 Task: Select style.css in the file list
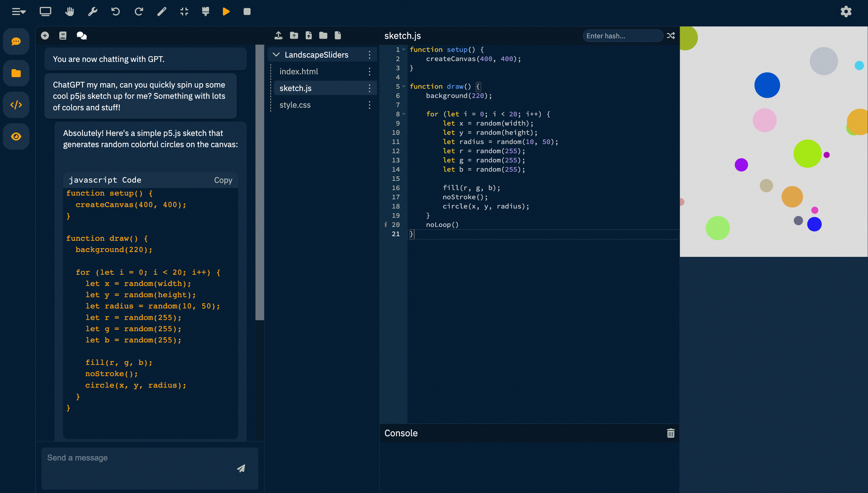[295, 105]
